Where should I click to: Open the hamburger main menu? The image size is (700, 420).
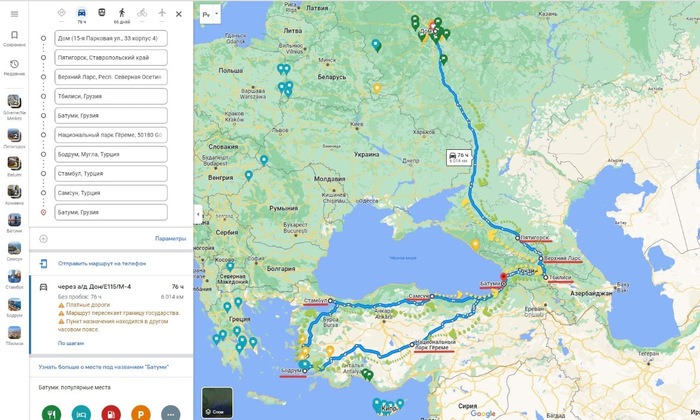14,14
